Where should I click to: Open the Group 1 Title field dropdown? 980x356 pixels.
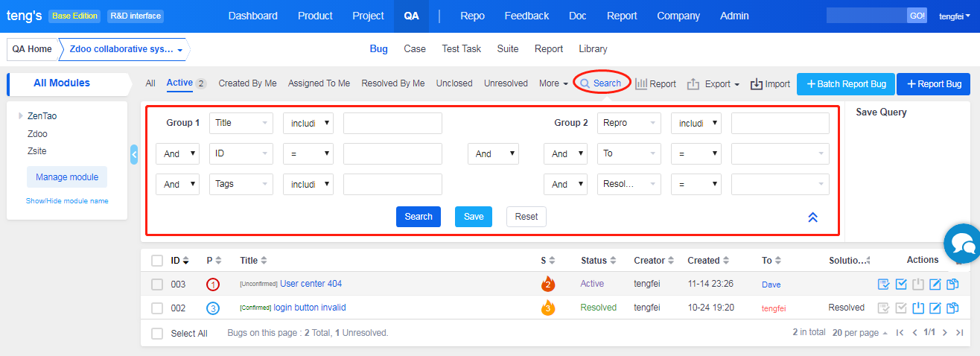pos(241,123)
